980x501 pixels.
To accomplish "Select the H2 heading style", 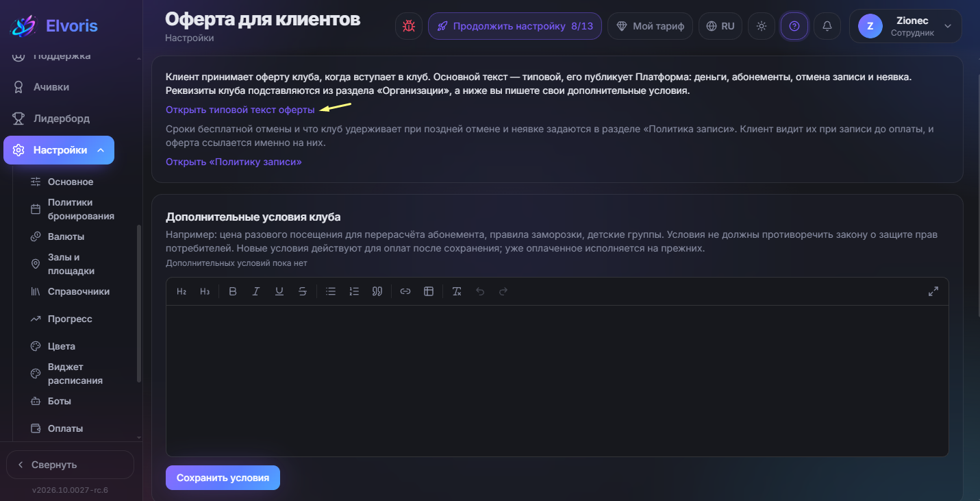I will [x=181, y=291].
